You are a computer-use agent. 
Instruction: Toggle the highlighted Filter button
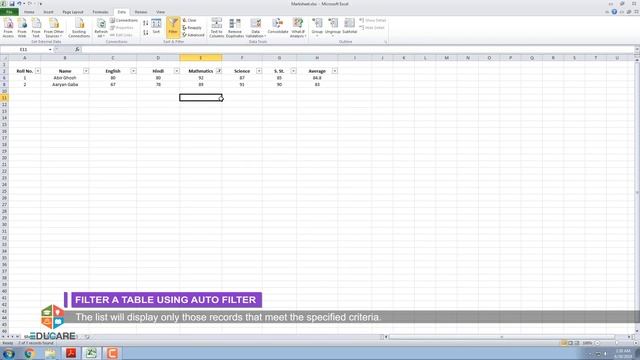click(x=173, y=27)
